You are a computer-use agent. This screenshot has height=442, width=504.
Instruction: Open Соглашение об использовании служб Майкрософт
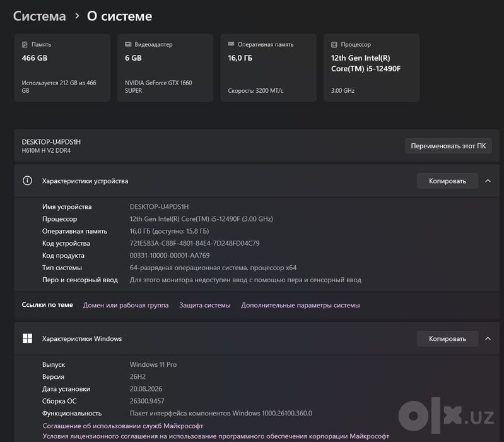(x=123, y=426)
